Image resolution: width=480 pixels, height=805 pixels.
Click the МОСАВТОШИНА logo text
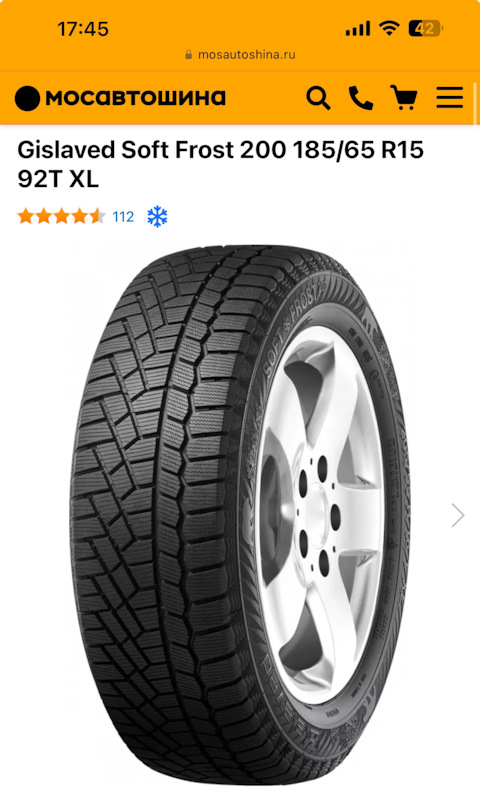click(136, 98)
